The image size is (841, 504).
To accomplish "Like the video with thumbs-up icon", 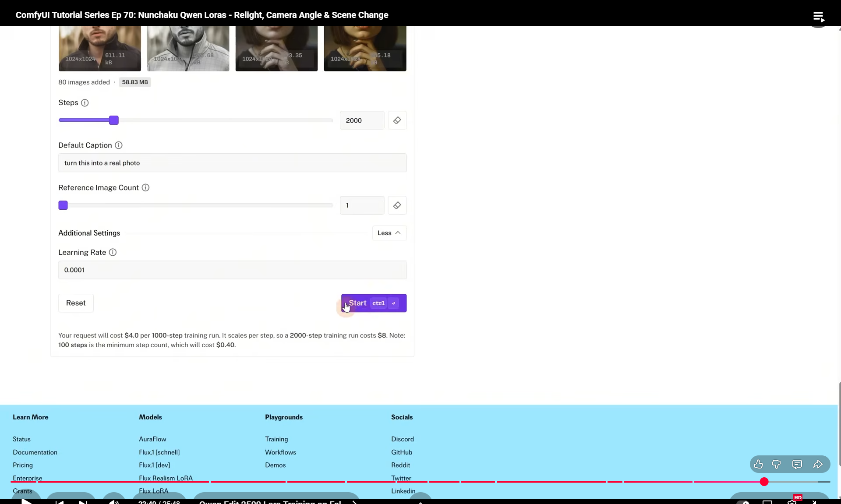I will point(759,465).
